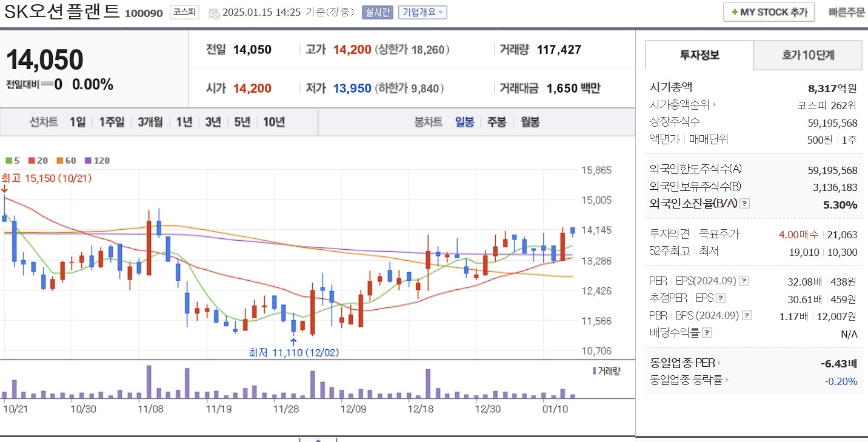
Task: Click the blue up arrow at 최저 marker
Action: coord(293,341)
